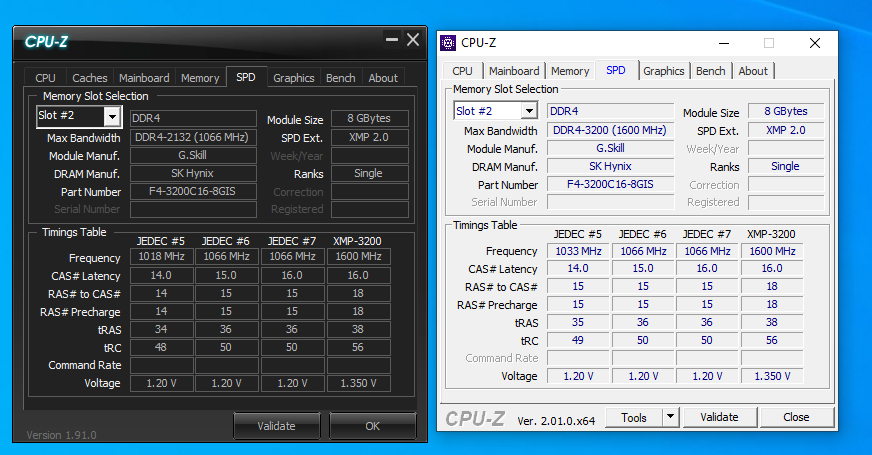Screen dimensions: 872x455
Task: Click tRAS value 35 in light window
Action: click(x=578, y=322)
